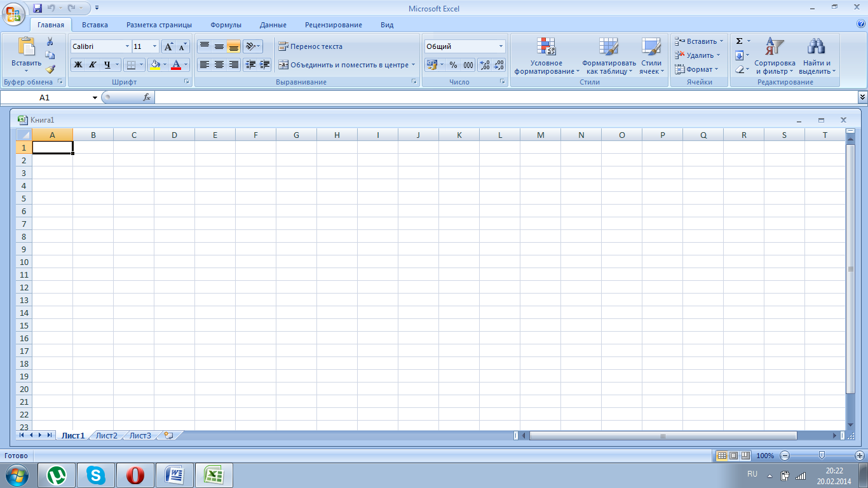Open the Word icon in the taskbar
Image resolution: width=868 pixels, height=488 pixels.
pyautogui.click(x=174, y=475)
